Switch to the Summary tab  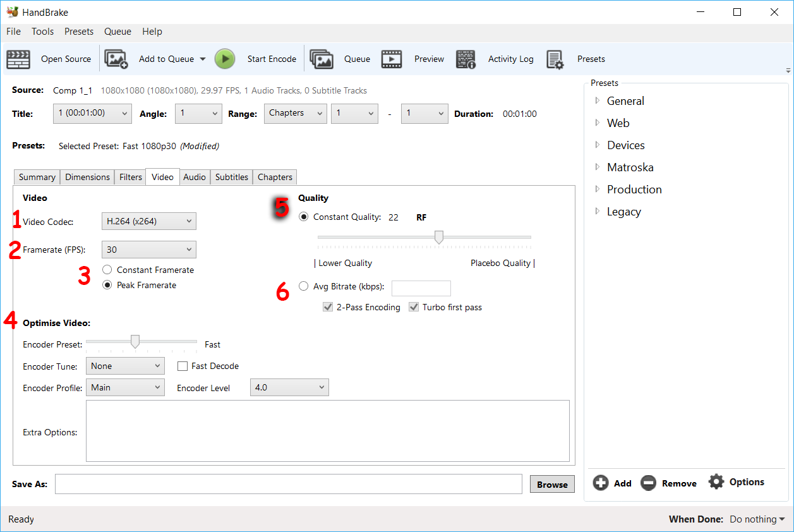coord(37,177)
